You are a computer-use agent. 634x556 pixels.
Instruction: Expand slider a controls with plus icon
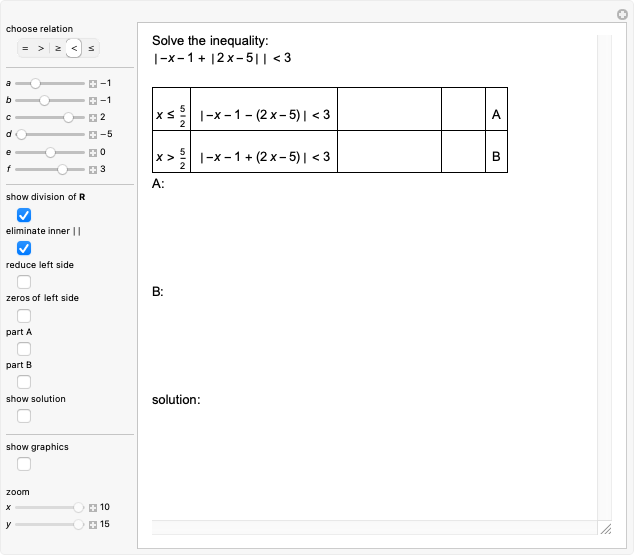(93, 83)
